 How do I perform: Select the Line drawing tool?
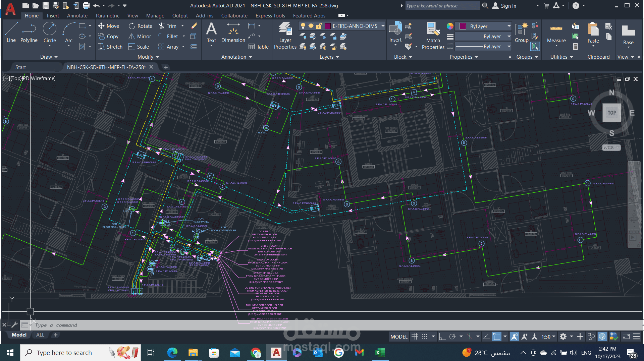[11, 33]
